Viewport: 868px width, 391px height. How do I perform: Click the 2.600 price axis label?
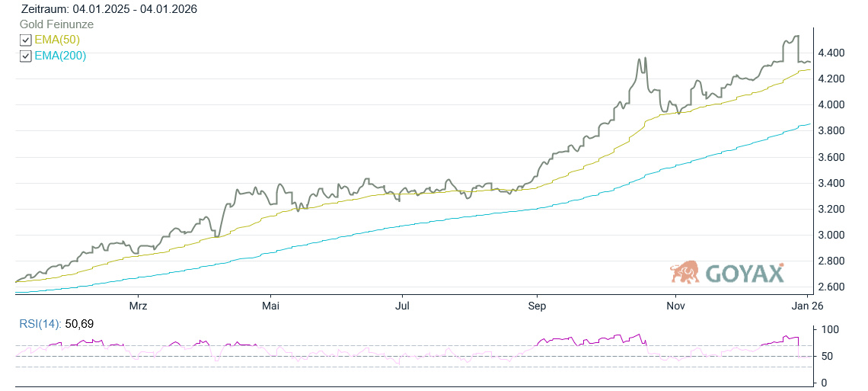coord(830,287)
